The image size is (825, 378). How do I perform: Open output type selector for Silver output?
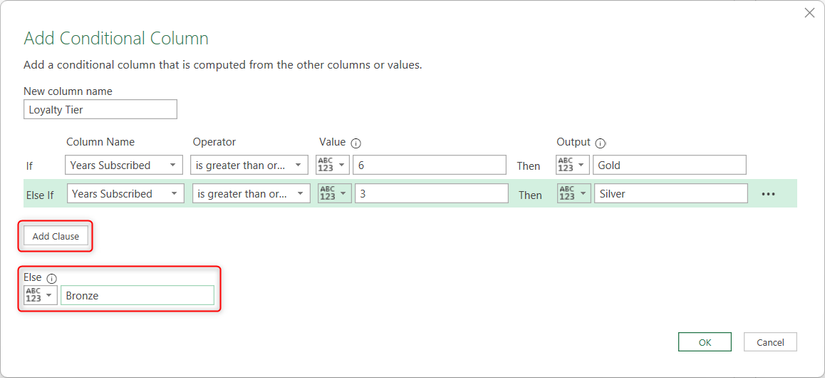tap(574, 194)
